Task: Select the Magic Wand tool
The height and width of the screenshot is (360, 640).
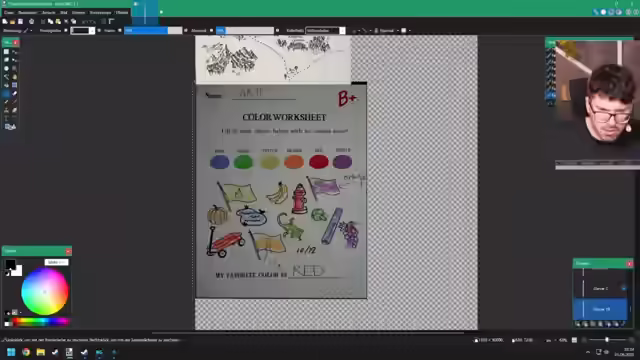Action: tap(6, 77)
